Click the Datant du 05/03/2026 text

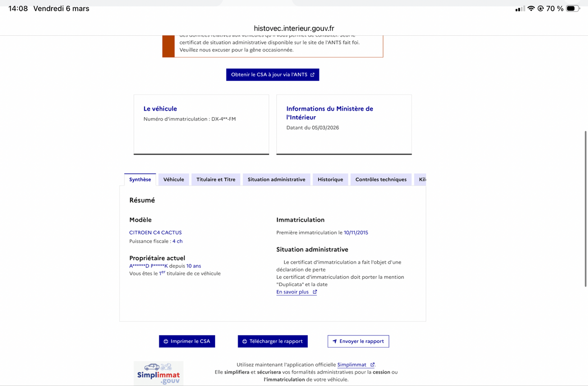coord(313,128)
